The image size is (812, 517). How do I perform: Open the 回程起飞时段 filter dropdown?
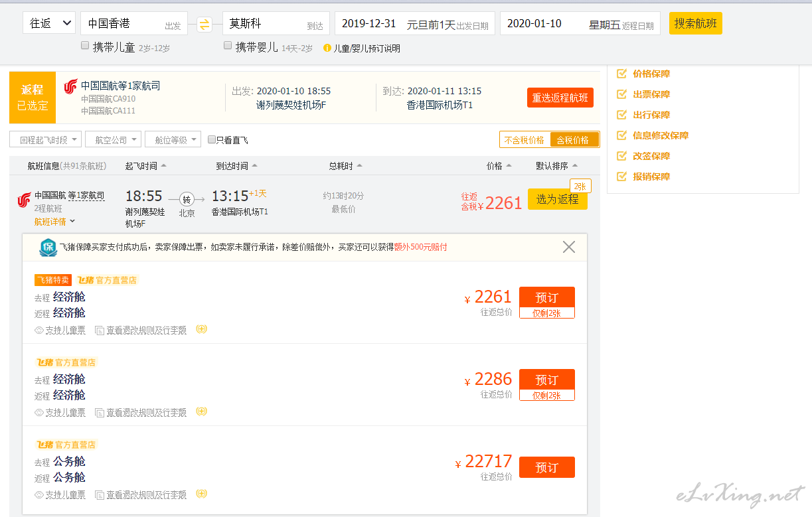click(46, 140)
